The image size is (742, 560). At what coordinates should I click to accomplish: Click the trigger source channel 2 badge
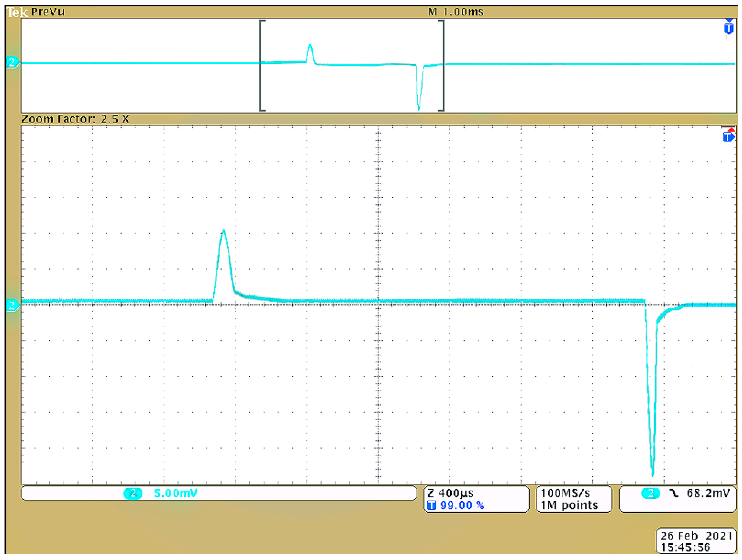651,493
